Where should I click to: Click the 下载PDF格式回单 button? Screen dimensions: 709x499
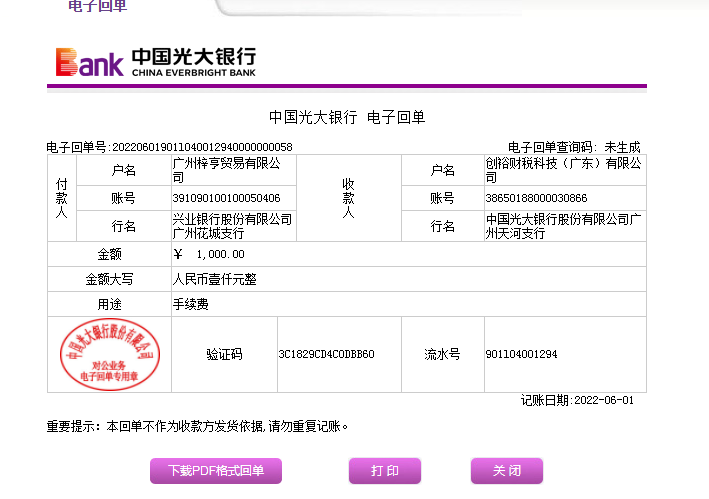click(x=216, y=471)
